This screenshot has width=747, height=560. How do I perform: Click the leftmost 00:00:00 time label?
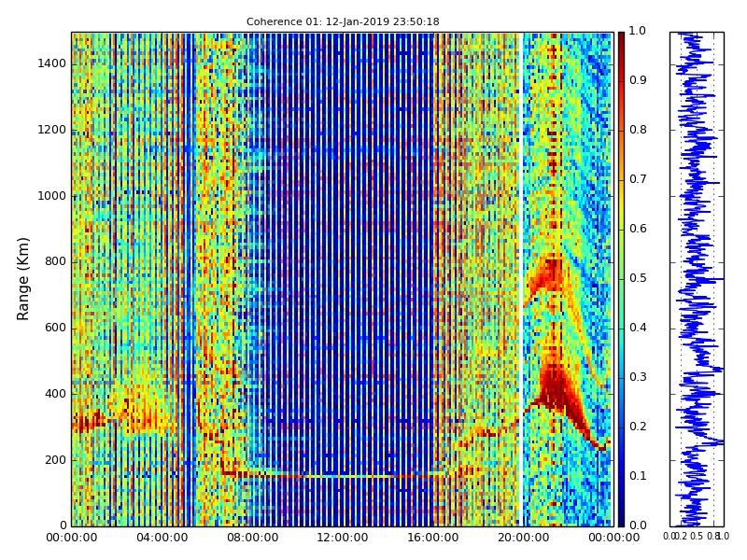point(72,539)
